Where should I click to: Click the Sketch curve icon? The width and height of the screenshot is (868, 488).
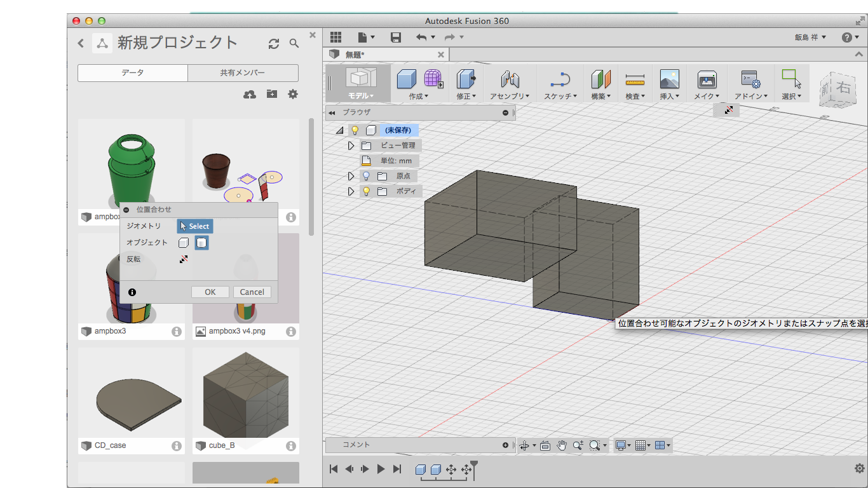click(560, 79)
